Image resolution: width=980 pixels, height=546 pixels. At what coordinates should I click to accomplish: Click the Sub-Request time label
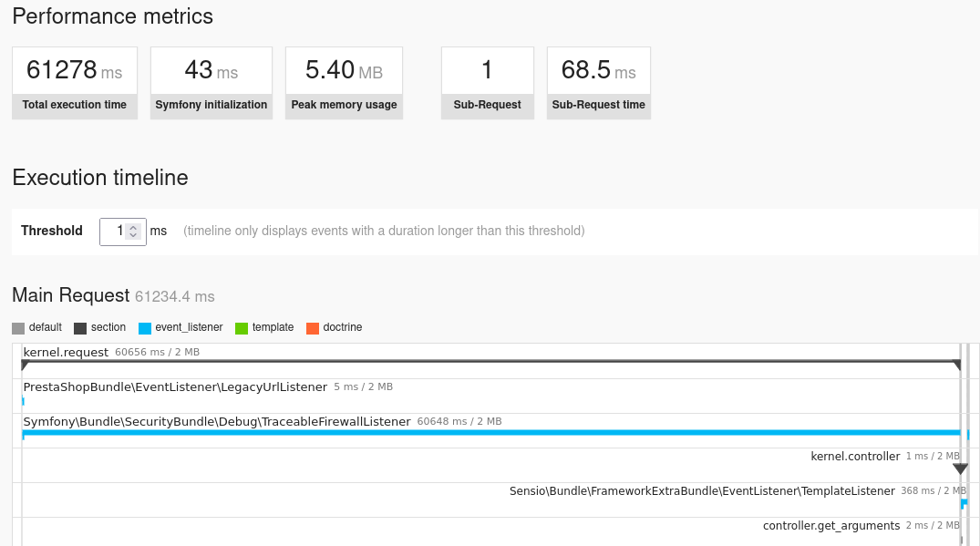[598, 105]
